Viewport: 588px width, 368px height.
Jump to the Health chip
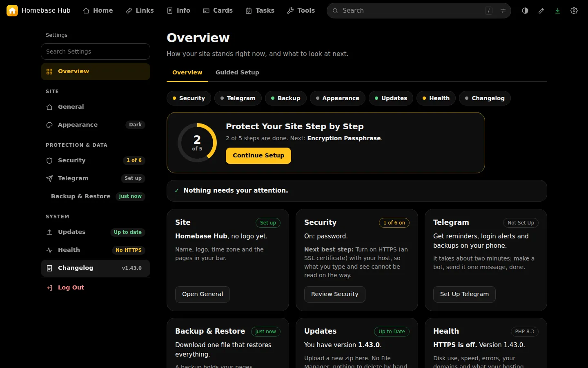436,98
